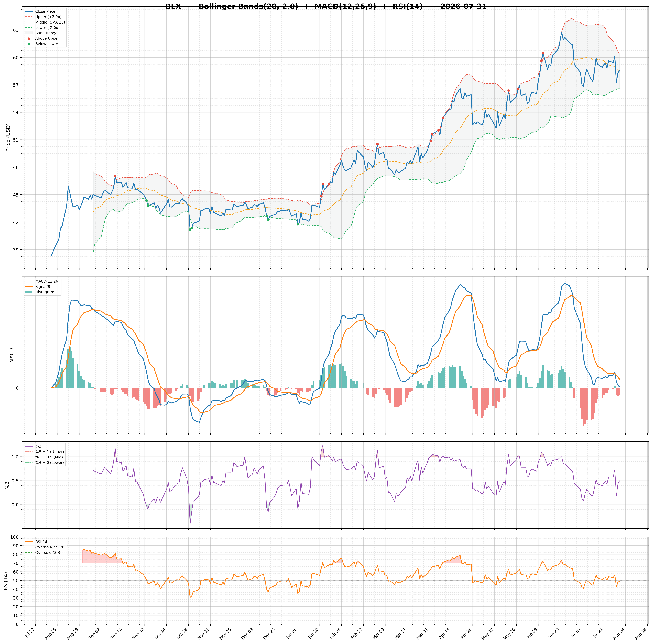The width and height of the screenshot is (652, 644).
Task: Select the Band Range legend entry
Action: click(x=41, y=33)
